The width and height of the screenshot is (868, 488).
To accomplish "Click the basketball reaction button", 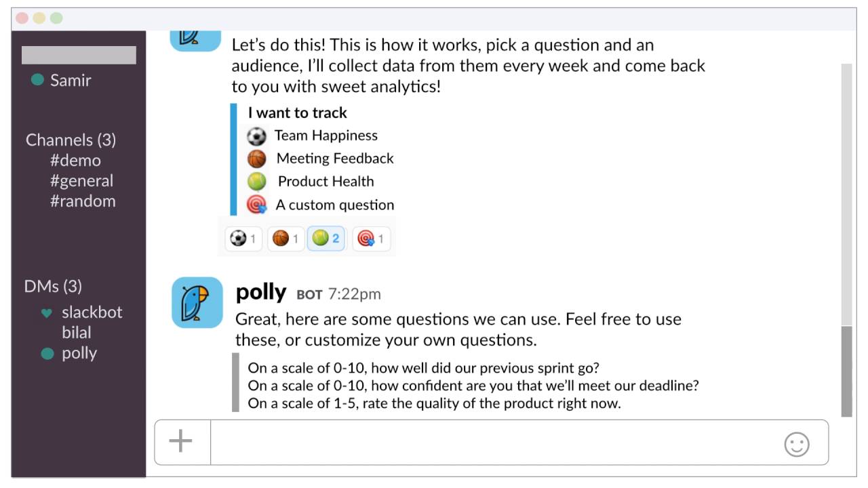I will point(285,239).
